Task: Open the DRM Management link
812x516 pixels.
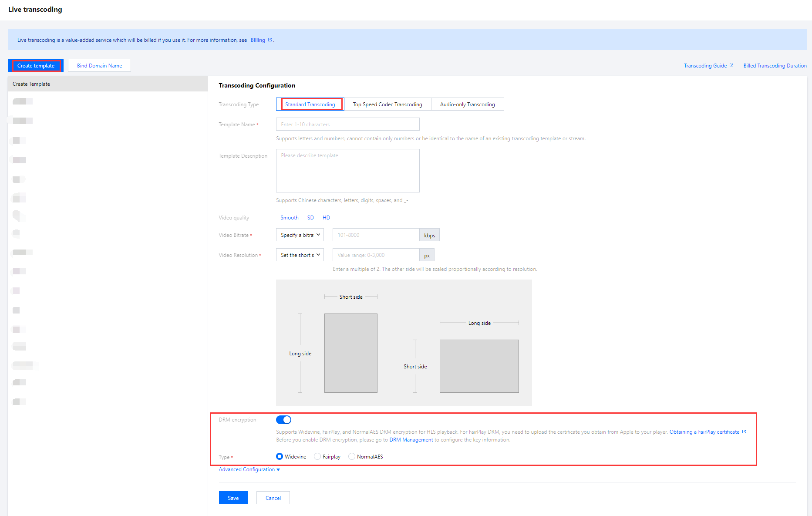Action: [411, 440]
